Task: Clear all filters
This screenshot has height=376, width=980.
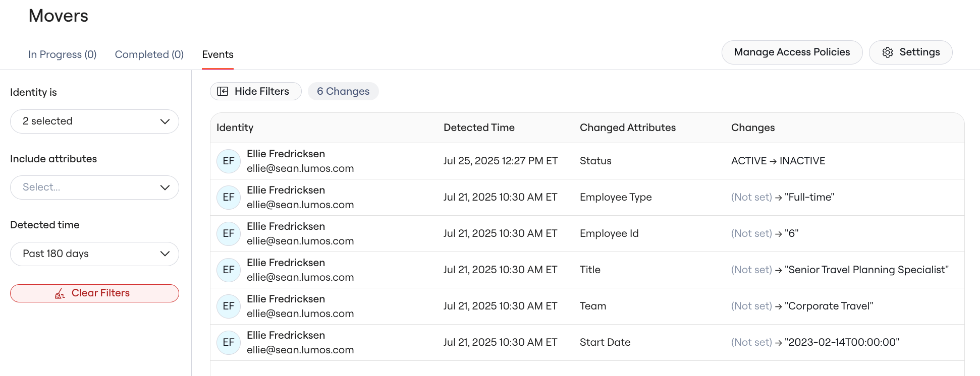Action: [94, 293]
